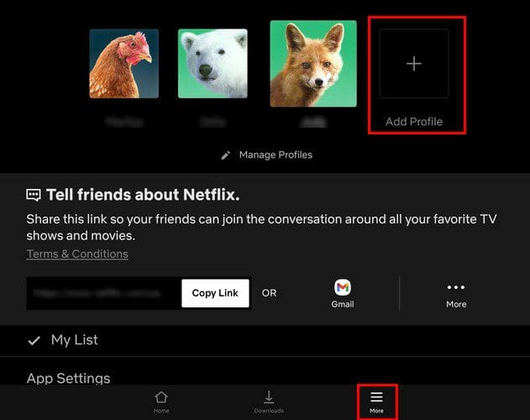Select the polar bear profile avatar

pos(213,64)
